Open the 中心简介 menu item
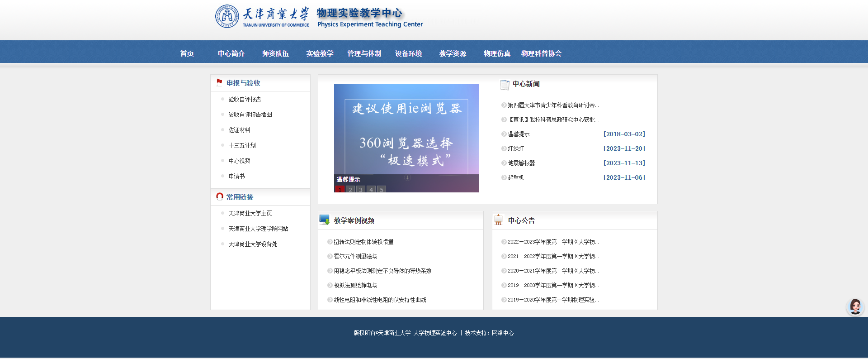 tap(231, 53)
